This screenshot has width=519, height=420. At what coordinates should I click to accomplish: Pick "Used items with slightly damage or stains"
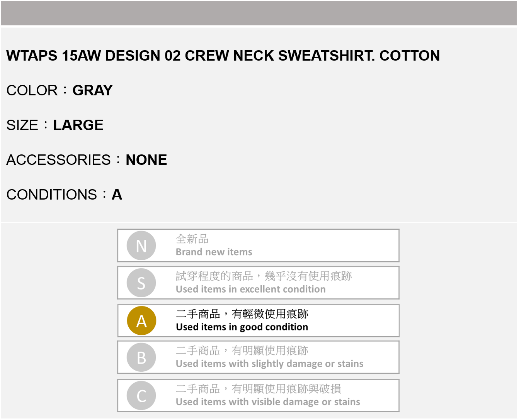click(269, 364)
